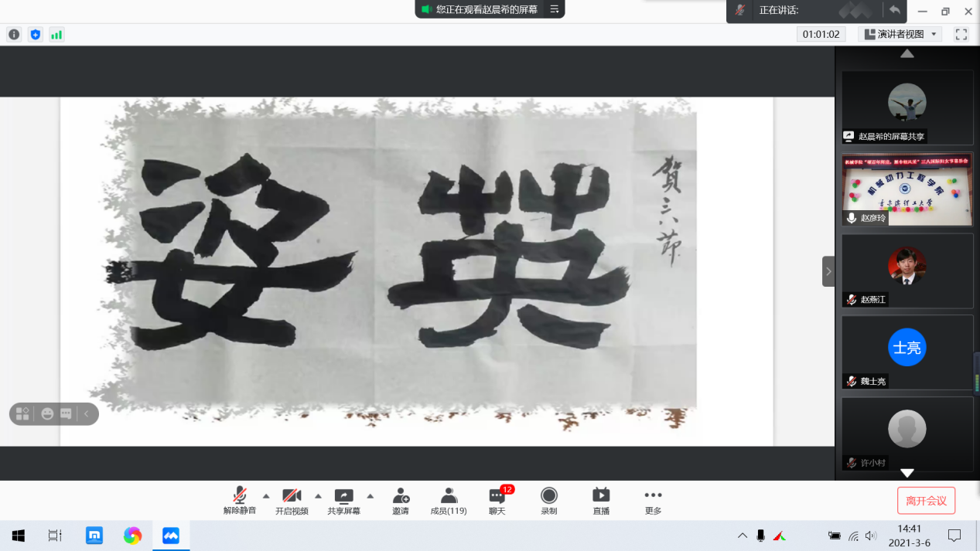Open the meeting info icon
The image size is (980, 551).
coord(14,34)
